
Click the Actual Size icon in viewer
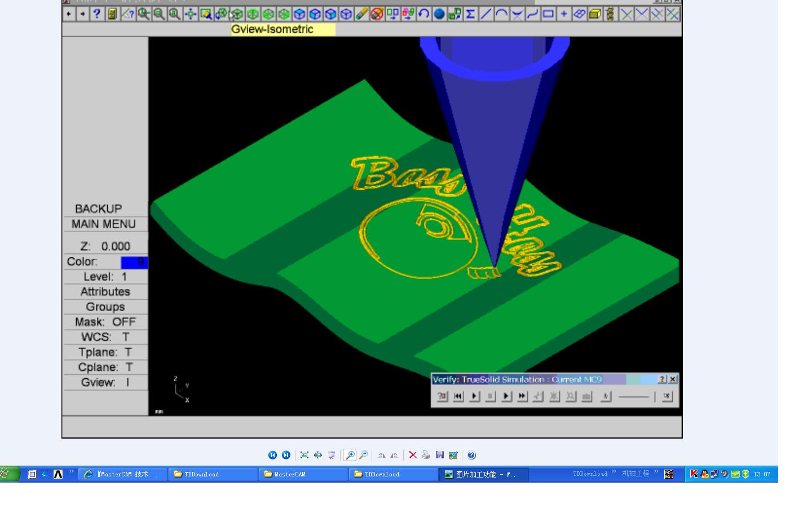coord(318,455)
